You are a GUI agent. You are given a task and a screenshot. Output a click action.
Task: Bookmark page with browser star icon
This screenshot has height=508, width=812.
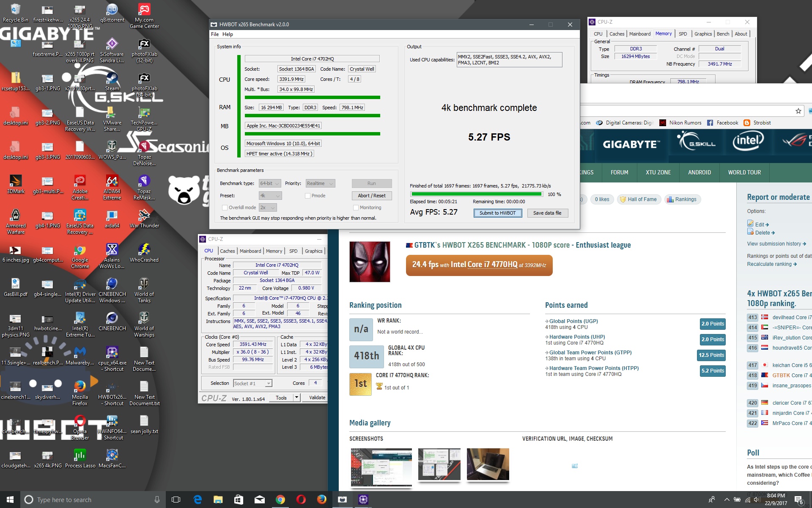(x=798, y=111)
